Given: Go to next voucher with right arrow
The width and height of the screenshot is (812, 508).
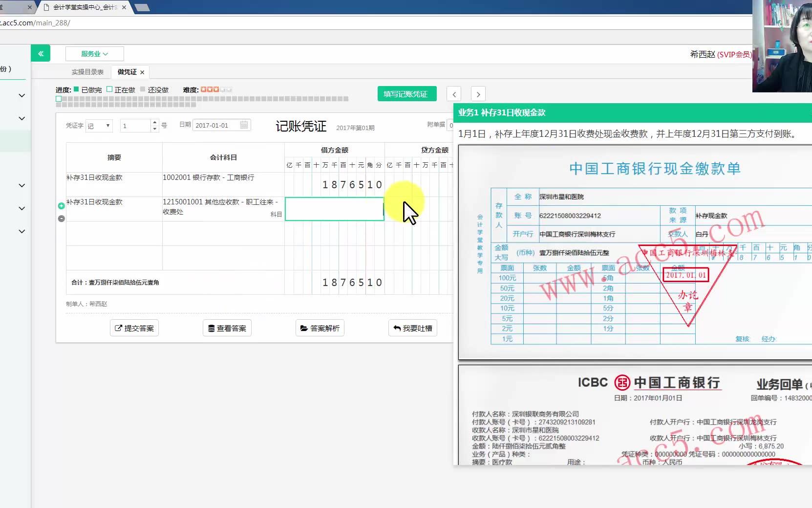Looking at the screenshot, I should 478,93.
